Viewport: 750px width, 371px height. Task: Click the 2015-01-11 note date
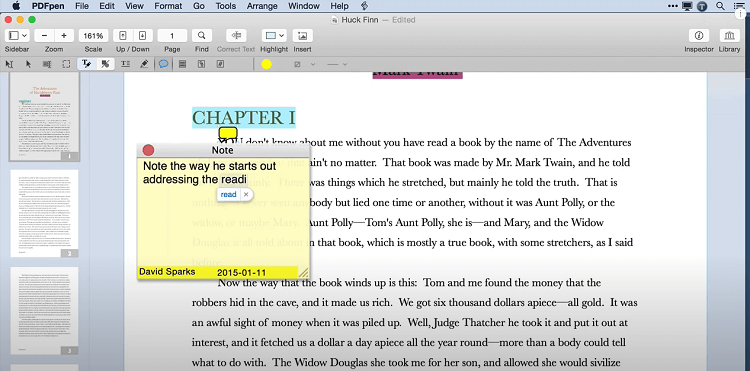pyautogui.click(x=242, y=273)
